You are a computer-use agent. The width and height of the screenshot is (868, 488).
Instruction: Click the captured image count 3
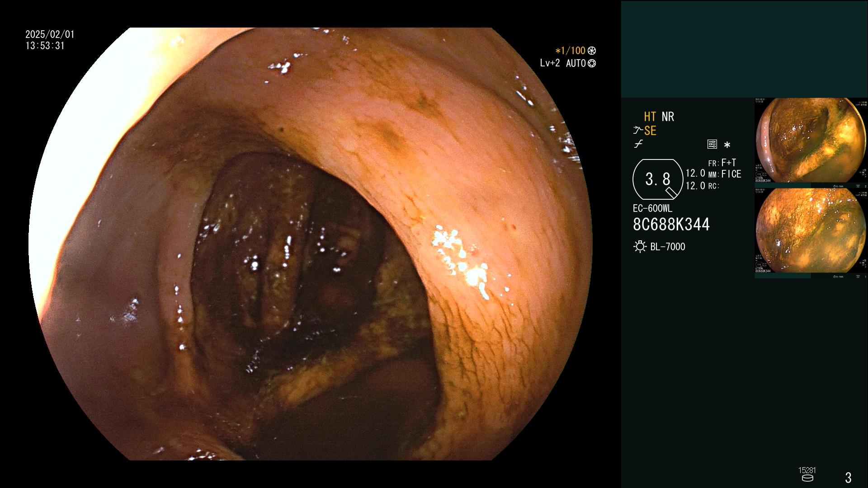point(848,477)
